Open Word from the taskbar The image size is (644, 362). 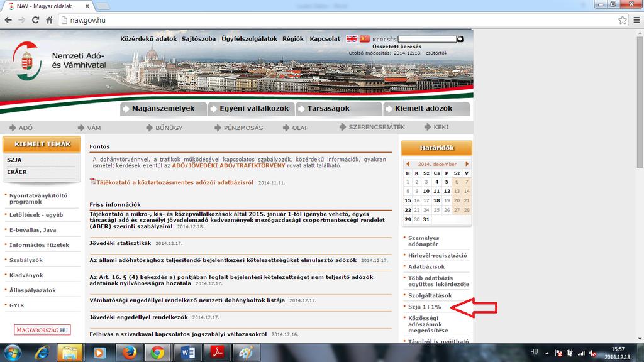tap(187, 353)
